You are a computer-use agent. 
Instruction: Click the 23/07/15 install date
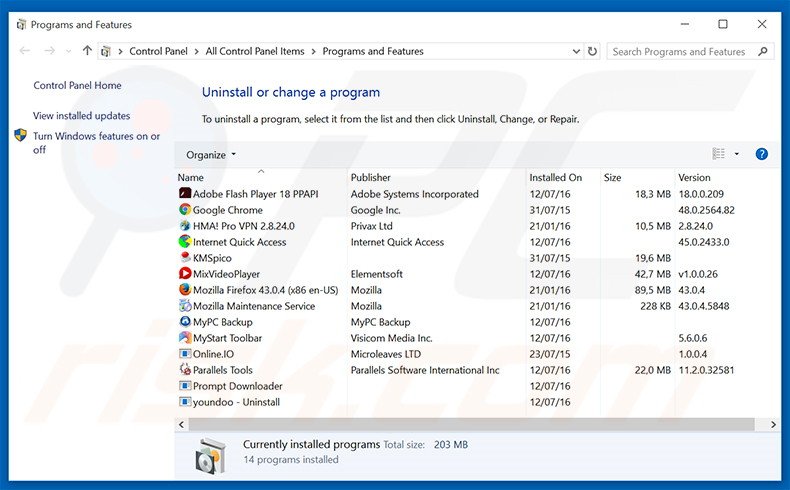coord(550,354)
